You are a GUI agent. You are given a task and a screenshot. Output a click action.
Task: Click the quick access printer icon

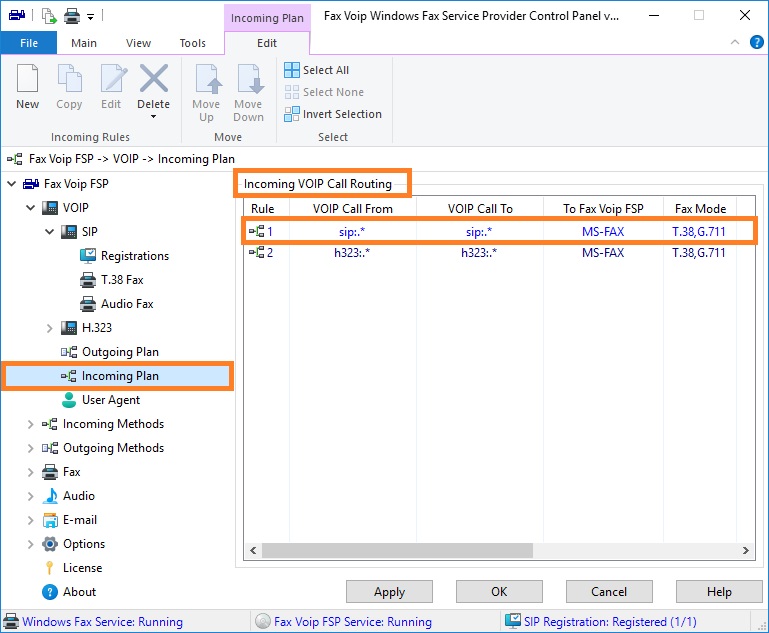point(72,16)
